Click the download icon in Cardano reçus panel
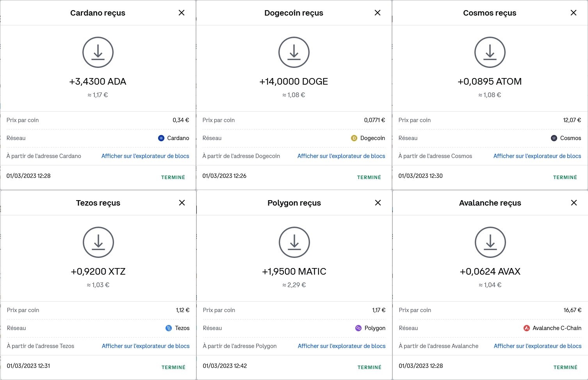 tap(98, 52)
